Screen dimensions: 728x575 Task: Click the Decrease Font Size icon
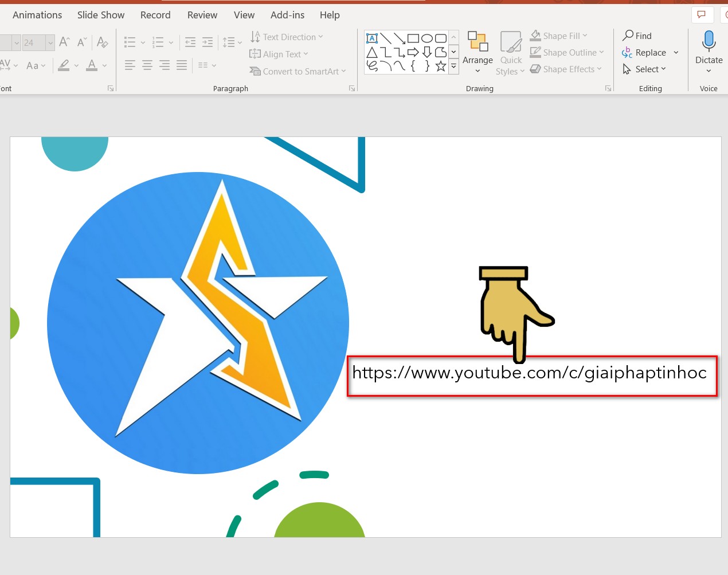82,42
